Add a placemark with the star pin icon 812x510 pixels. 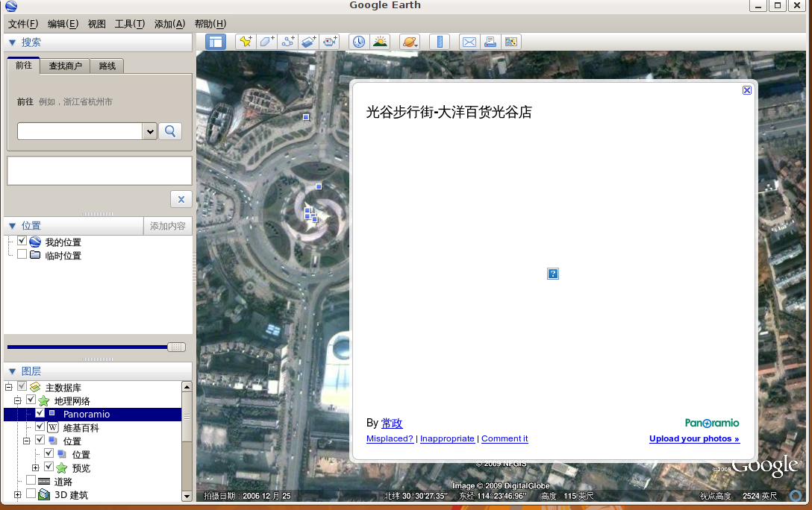(246, 42)
